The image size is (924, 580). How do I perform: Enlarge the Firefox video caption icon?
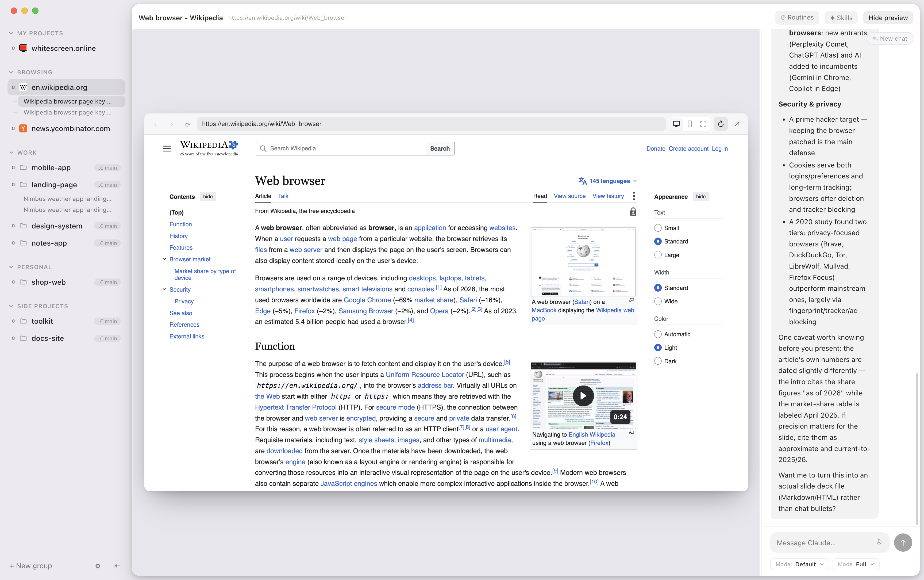(631, 433)
